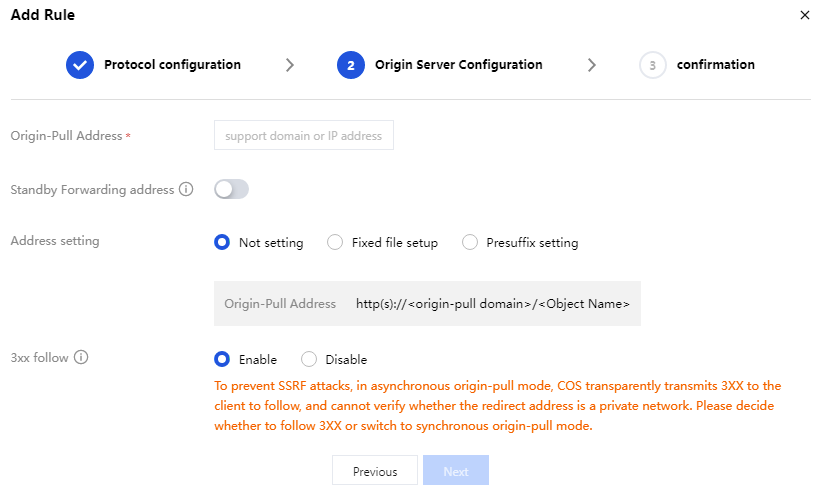Toggle the Standby Forwarding address switch
Image resolution: width=822 pixels, height=492 pixels.
pyautogui.click(x=231, y=189)
